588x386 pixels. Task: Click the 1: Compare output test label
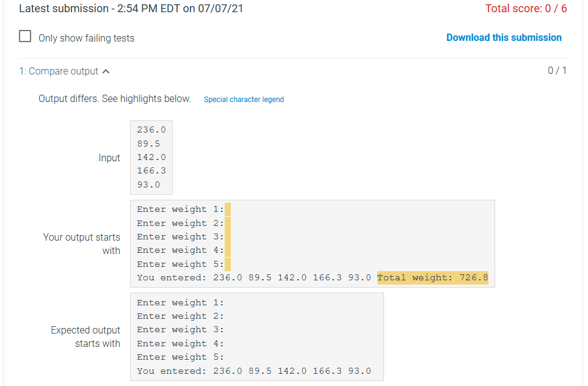tap(58, 71)
